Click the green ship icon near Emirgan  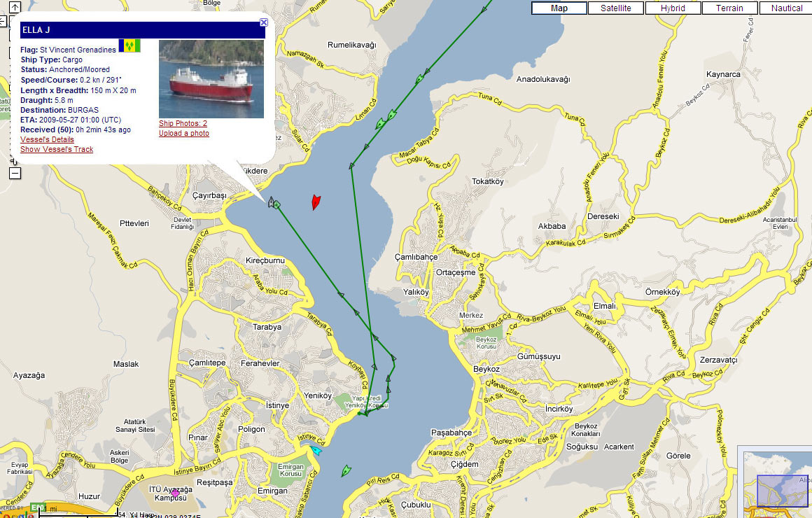click(346, 471)
